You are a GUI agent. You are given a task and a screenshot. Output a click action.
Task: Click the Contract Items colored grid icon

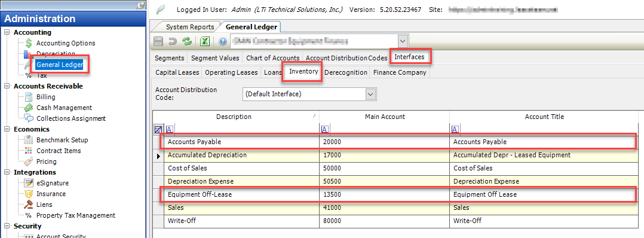pos(29,151)
